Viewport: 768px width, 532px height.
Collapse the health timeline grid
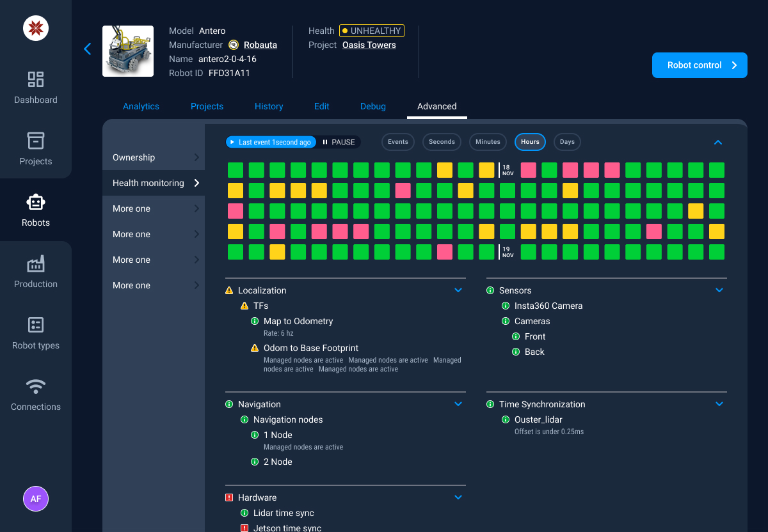coord(718,142)
